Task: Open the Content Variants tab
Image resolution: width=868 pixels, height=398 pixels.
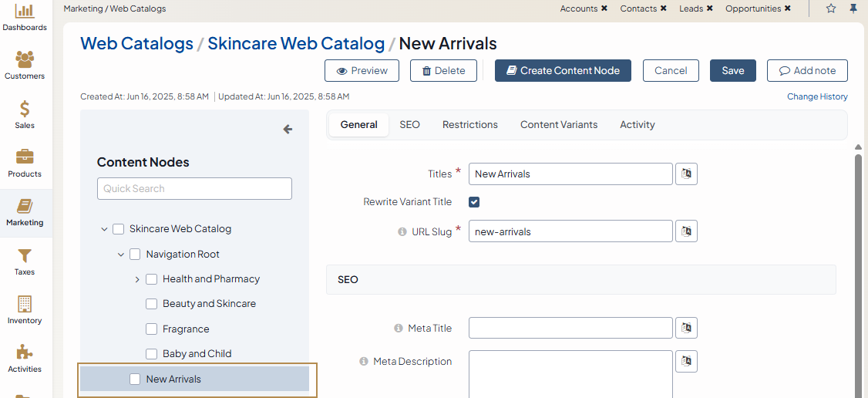Action: click(x=558, y=125)
